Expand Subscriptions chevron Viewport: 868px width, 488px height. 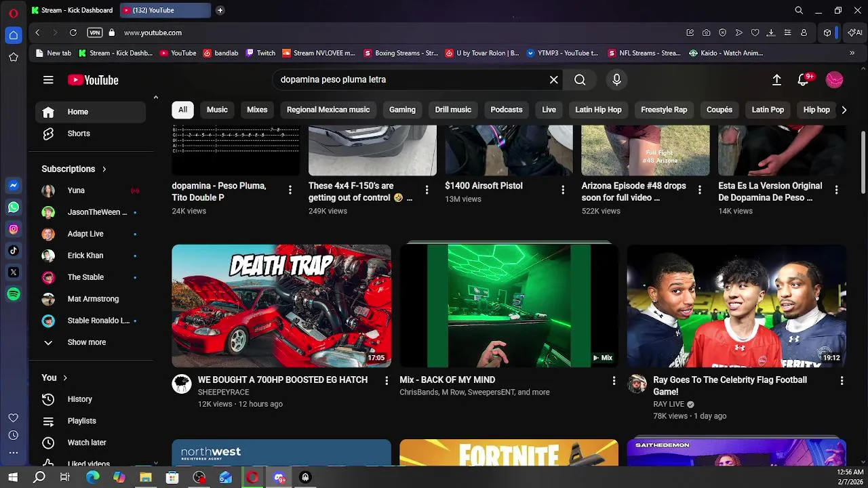[x=104, y=169]
